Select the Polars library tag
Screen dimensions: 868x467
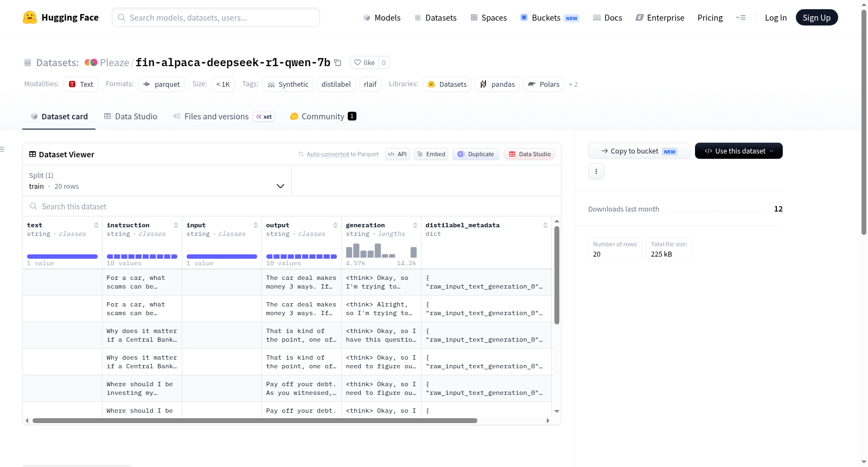pyautogui.click(x=544, y=84)
